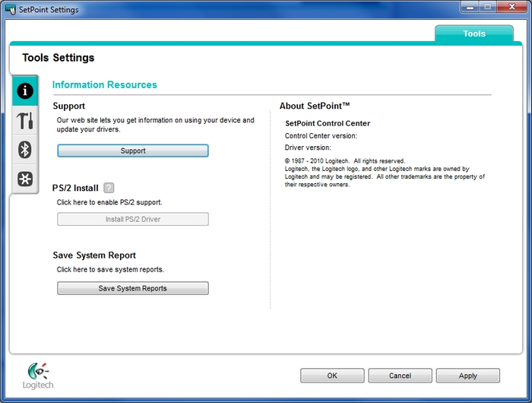Click the Install PS/2 Driver button
Screen dimensions: 532x403
(133, 219)
